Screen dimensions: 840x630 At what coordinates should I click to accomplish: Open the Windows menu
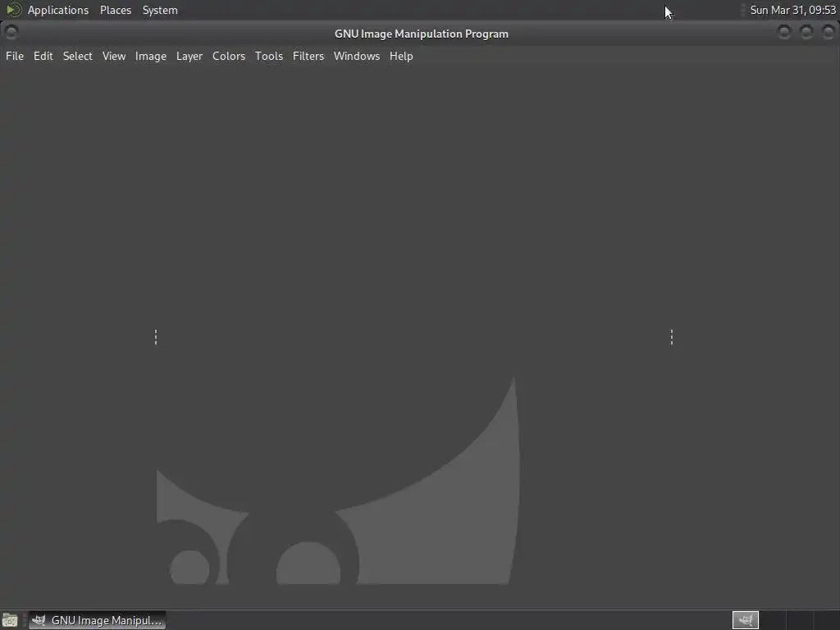356,57
